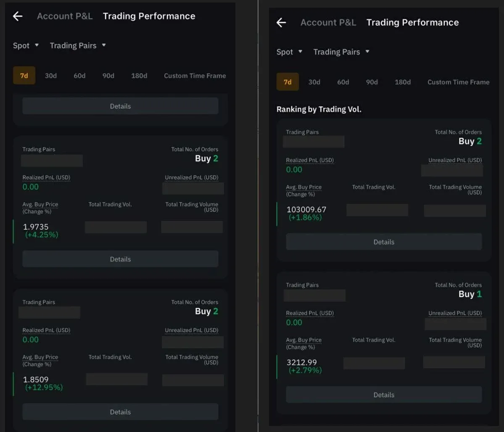This screenshot has width=504, height=432.
Task: Select the Trading Performance tab in the right panel
Action: pyautogui.click(x=412, y=23)
